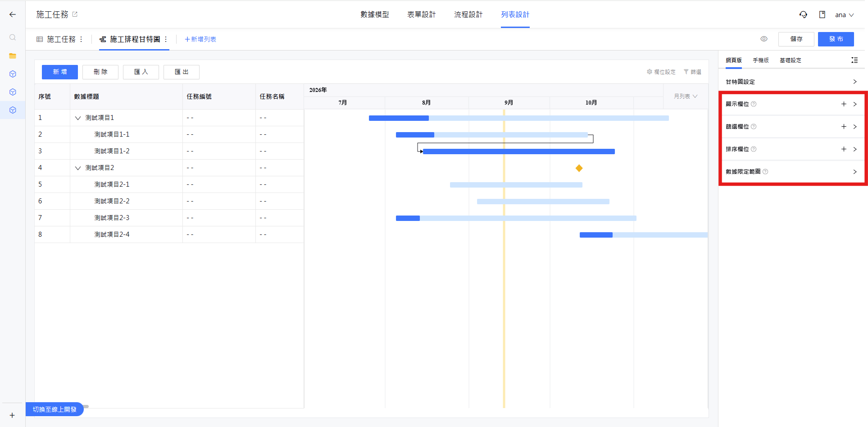Viewport: 868px width, 427px height.
Task: Switch to 網頁版 settings tab
Action: pyautogui.click(x=734, y=60)
